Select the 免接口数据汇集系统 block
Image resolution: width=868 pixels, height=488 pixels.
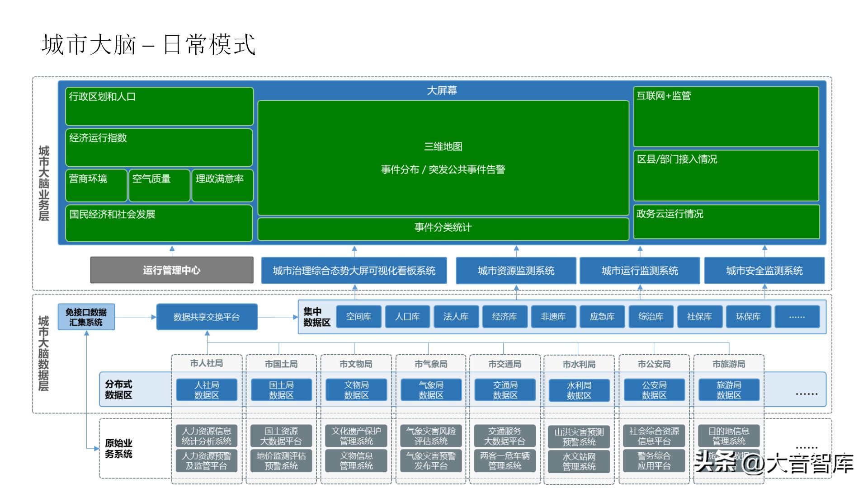[86, 317]
